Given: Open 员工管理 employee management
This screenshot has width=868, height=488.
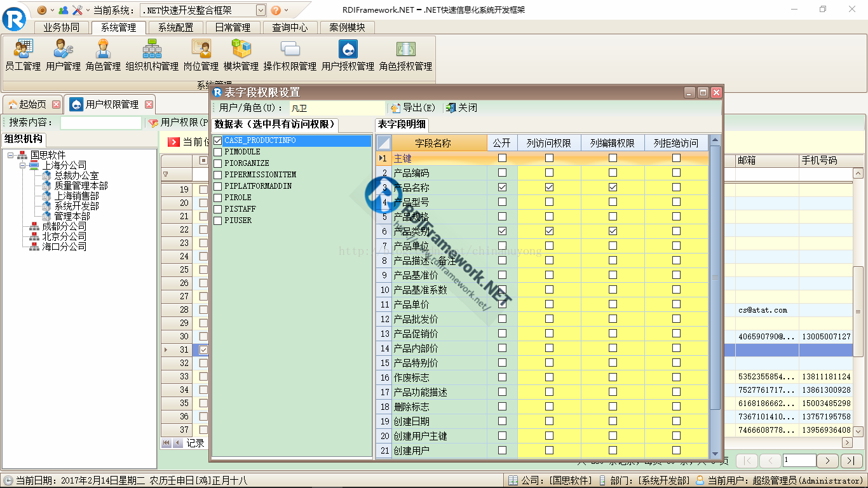Looking at the screenshot, I should (23, 55).
